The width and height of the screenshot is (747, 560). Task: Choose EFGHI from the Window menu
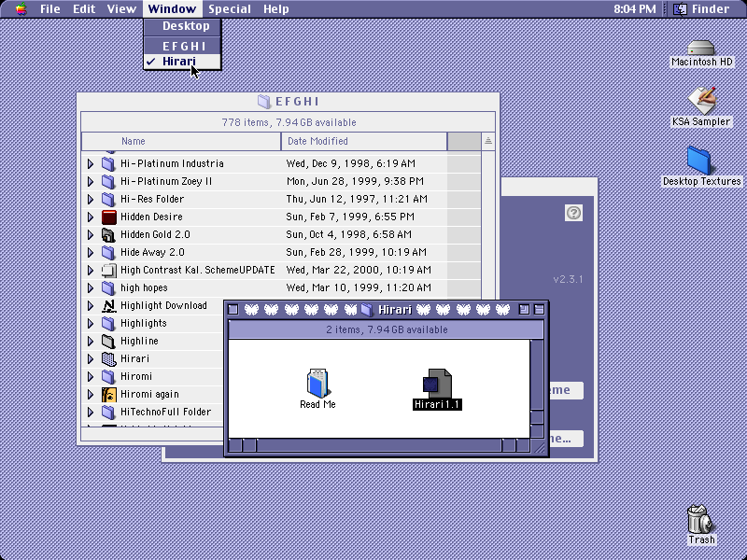(182, 46)
